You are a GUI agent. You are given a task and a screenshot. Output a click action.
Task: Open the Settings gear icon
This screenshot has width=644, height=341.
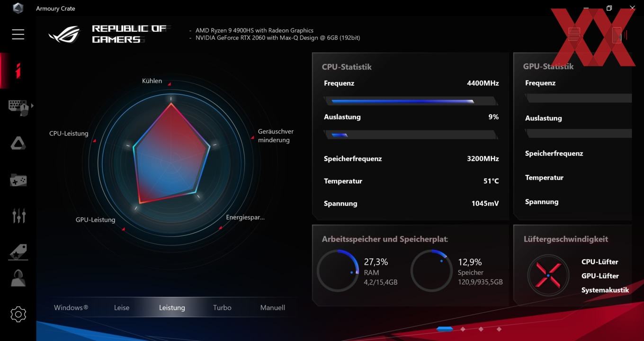pos(18,314)
